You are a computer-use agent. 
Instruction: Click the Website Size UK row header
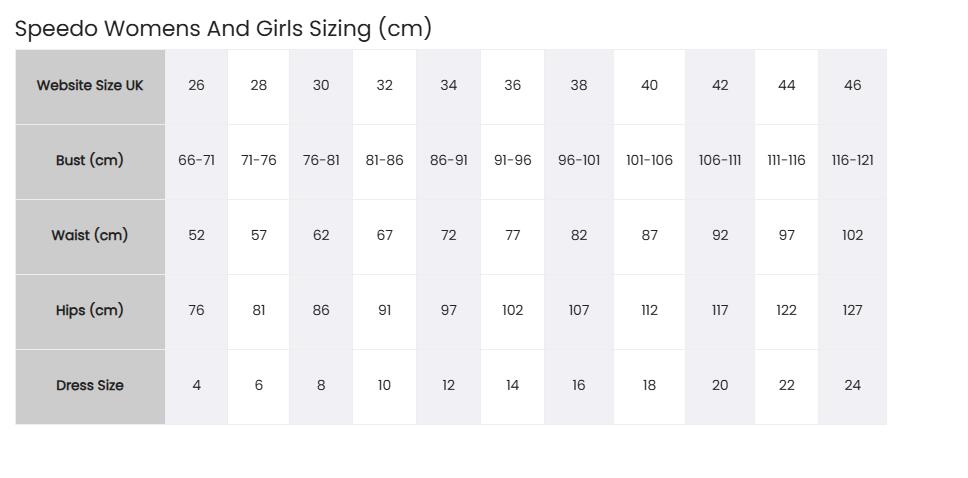[90, 86]
